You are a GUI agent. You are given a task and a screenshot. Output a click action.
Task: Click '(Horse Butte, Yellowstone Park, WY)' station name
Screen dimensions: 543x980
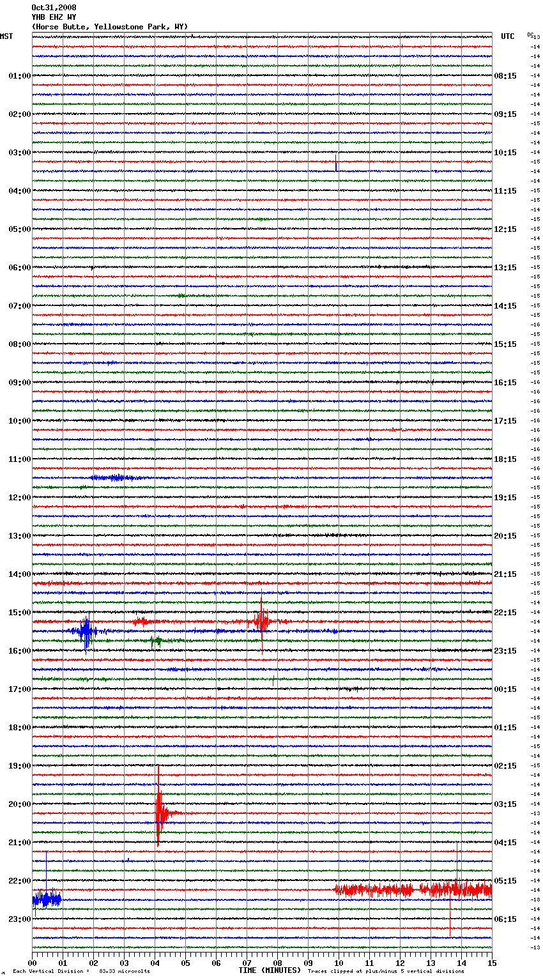[x=110, y=27]
